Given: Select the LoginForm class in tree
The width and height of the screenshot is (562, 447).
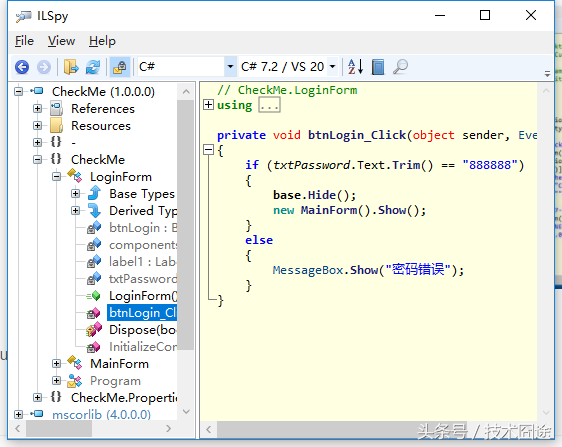Looking at the screenshot, I should (x=121, y=177).
